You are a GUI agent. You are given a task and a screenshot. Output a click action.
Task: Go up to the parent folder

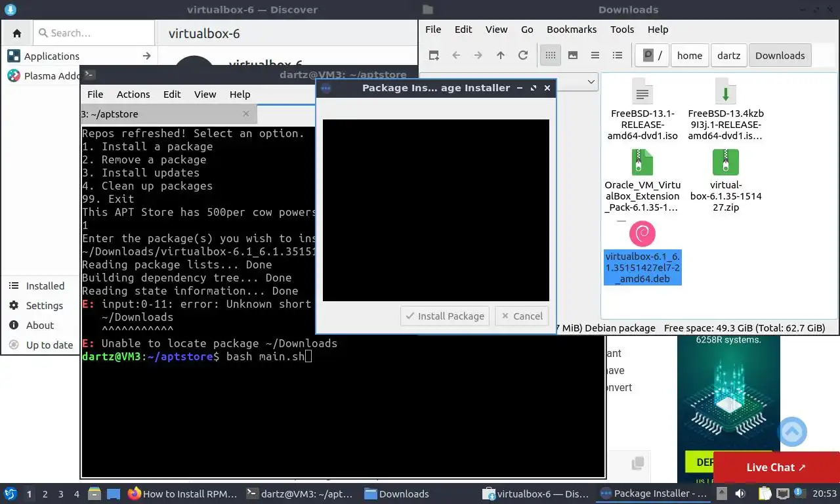tap(501, 56)
